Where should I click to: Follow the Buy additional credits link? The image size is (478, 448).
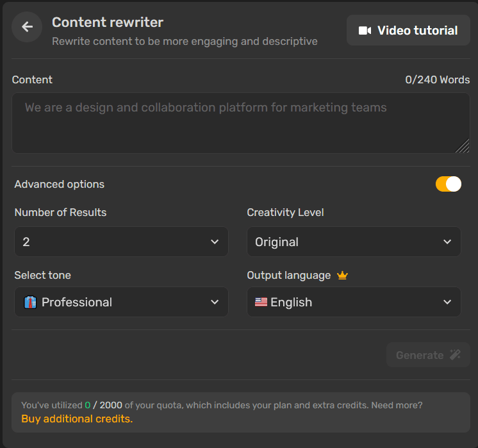coord(77,419)
